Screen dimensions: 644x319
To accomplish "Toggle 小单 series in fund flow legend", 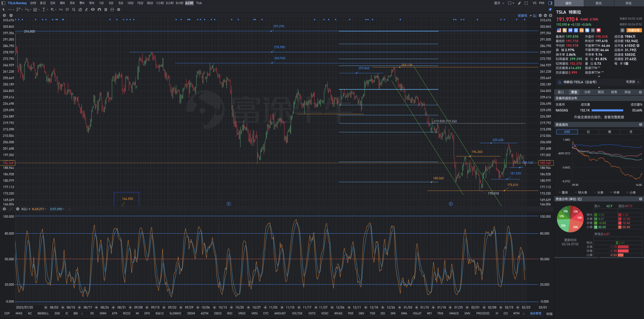I will (x=631, y=192).
